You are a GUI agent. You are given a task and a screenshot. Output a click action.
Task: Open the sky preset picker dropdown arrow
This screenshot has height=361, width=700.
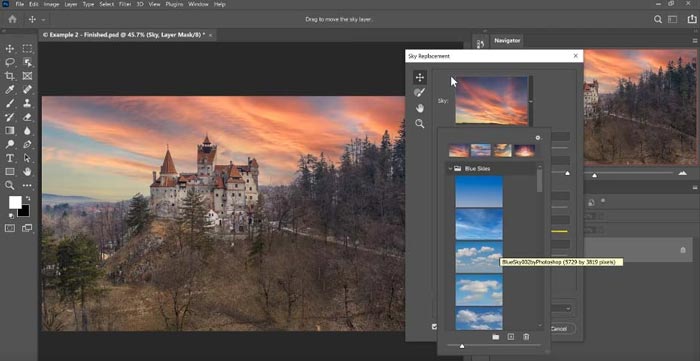tap(531, 102)
